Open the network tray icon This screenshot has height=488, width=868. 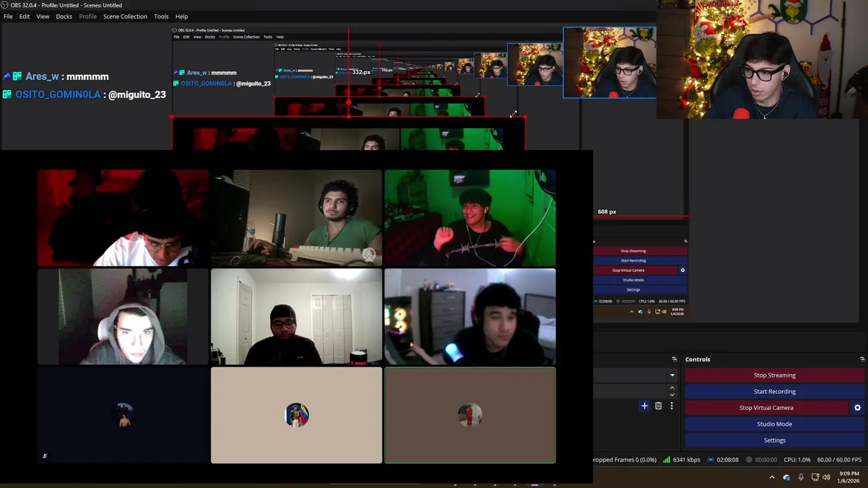(x=815, y=477)
